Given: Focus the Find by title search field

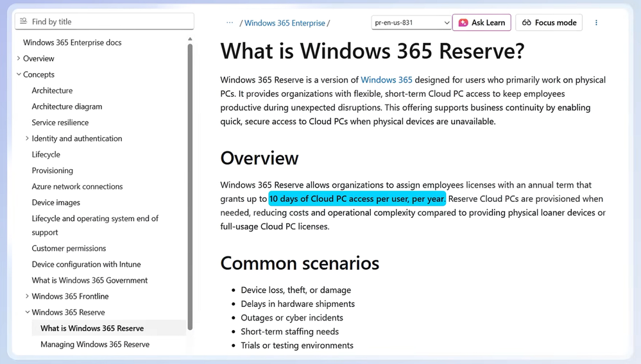Looking at the screenshot, I should 104,21.
